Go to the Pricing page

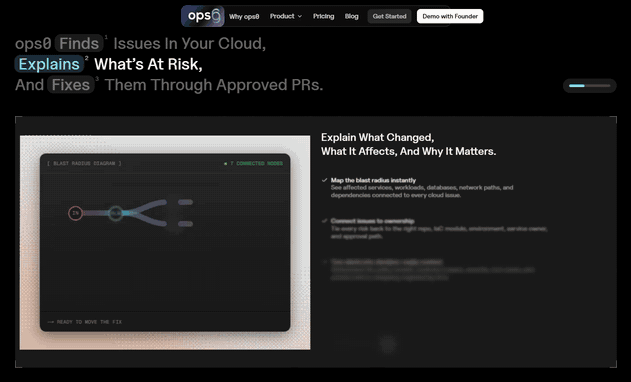click(x=324, y=16)
